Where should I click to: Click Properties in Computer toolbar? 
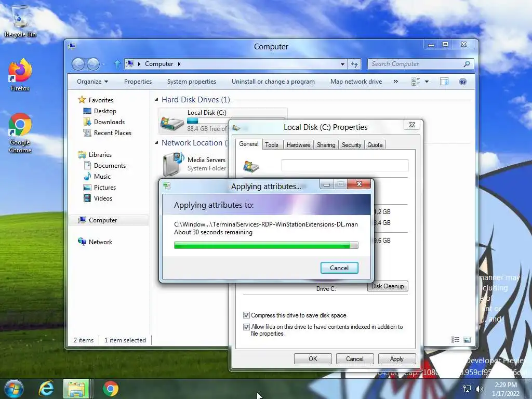click(138, 82)
